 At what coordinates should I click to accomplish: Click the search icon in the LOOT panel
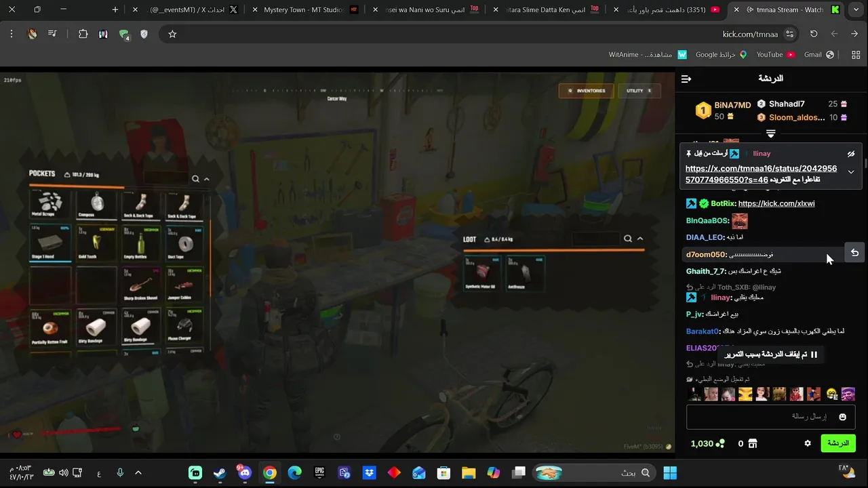click(628, 239)
